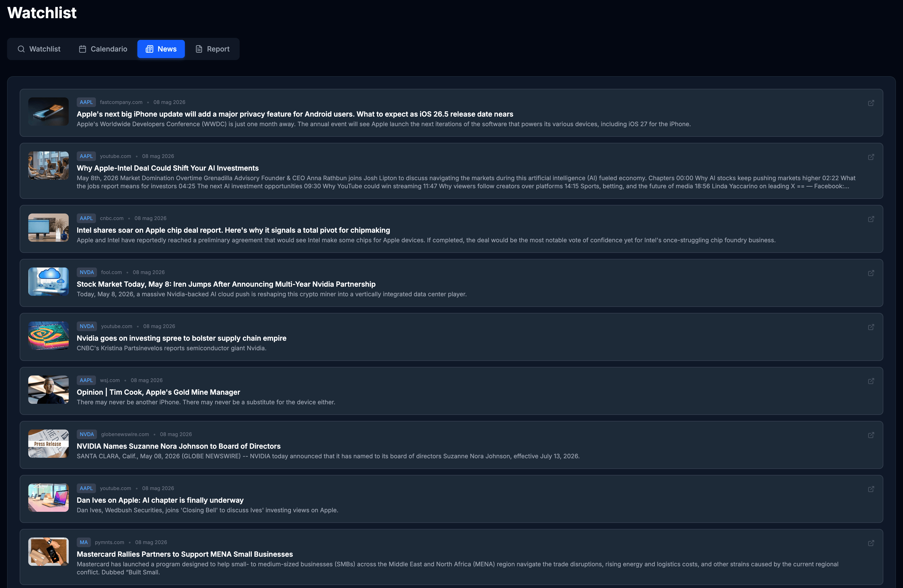The image size is (903, 588).
Task: Click payment phone thumbnail of Mastercard article
Action: pyautogui.click(x=48, y=552)
